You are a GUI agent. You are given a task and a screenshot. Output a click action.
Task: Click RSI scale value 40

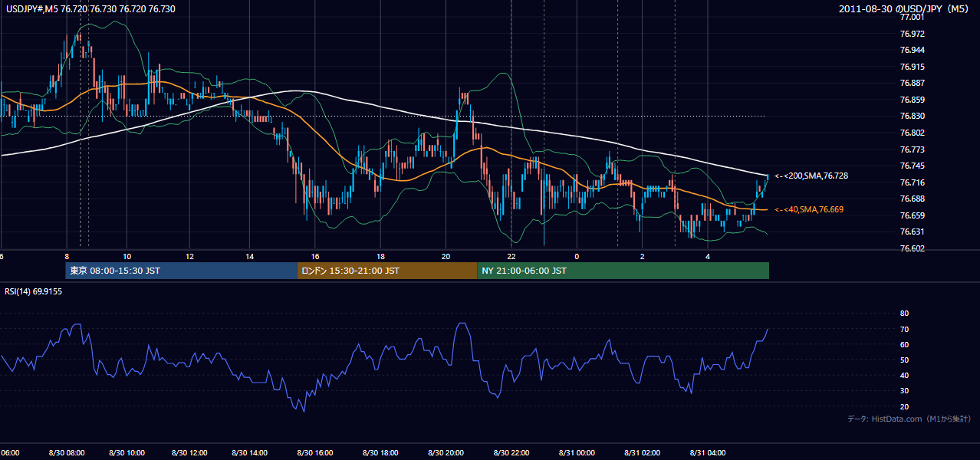904,375
